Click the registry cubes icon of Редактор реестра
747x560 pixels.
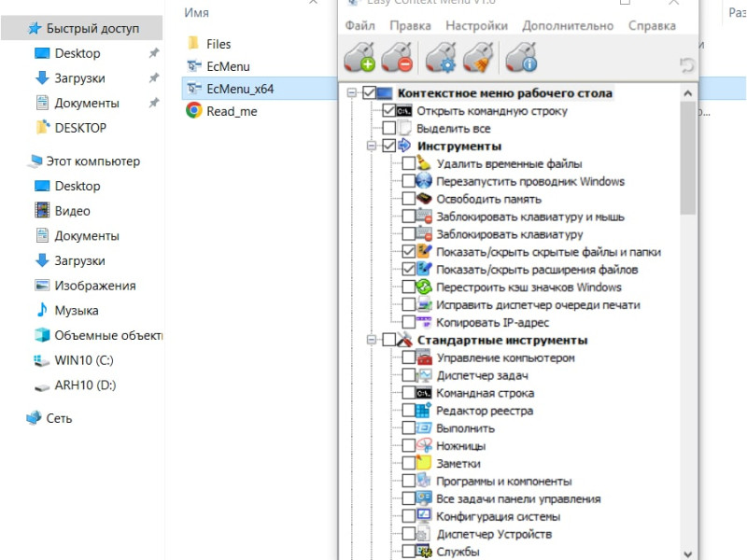pyautogui.click(x=424, y=410)
